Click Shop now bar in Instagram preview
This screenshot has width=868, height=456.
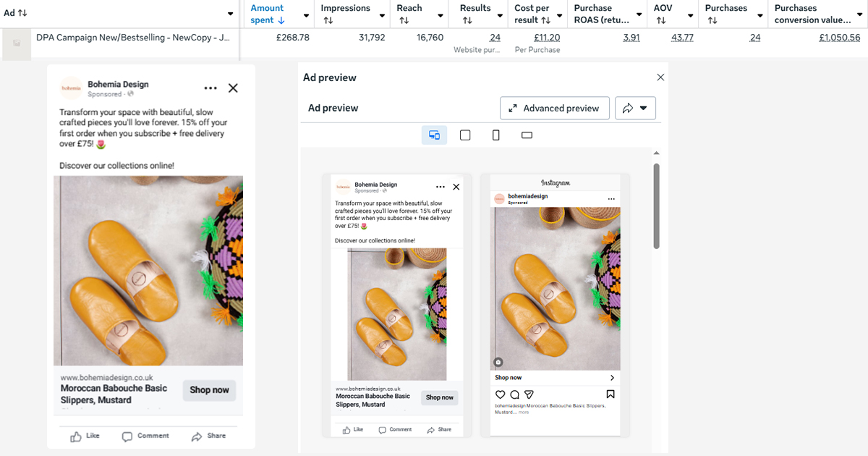[x=555, y=378]
